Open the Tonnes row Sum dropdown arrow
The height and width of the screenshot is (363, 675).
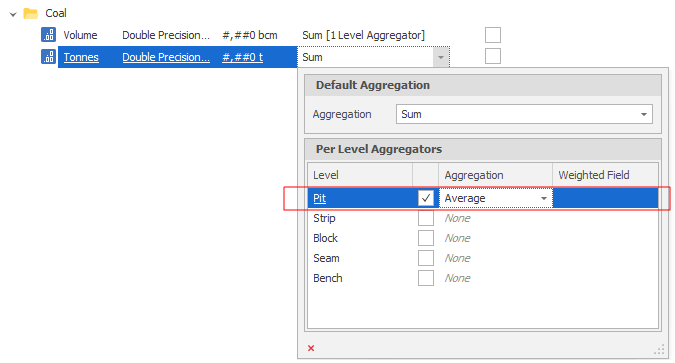(x=441, y=57)
